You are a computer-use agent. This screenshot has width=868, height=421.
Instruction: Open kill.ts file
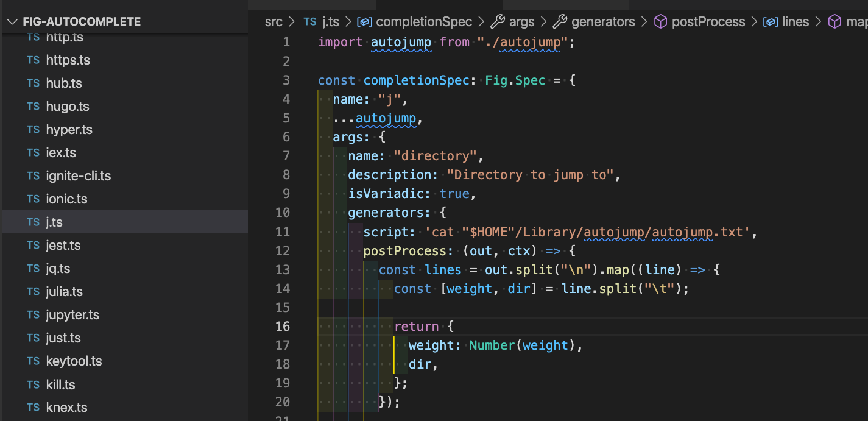click(x=60, y=385)
